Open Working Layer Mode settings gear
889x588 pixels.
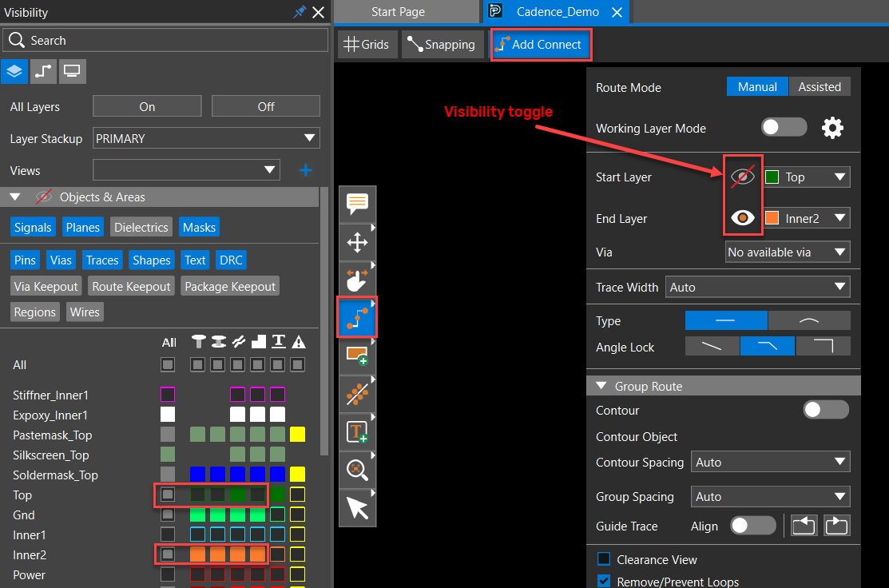(832, 128)
